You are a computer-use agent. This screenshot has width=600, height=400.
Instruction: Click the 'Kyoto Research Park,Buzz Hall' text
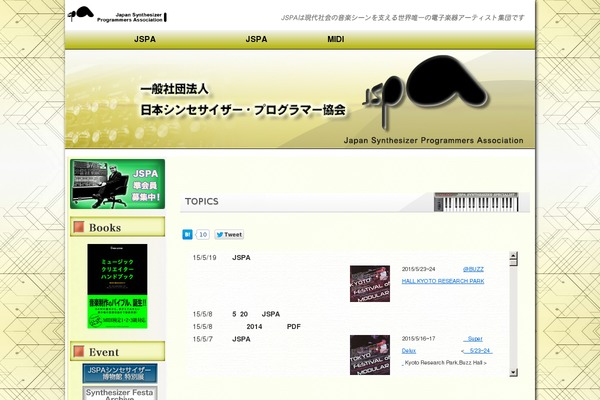tap(444, 362)
